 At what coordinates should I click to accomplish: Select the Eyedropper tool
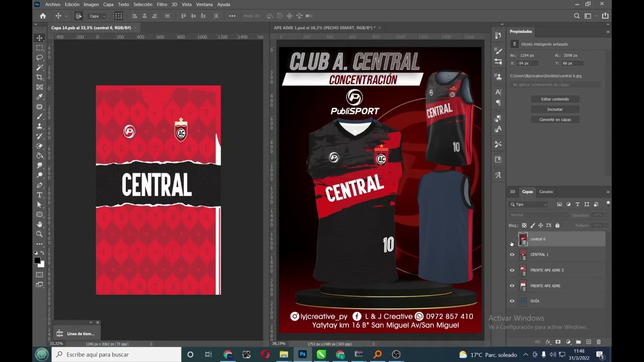click(x=39, y=97)
